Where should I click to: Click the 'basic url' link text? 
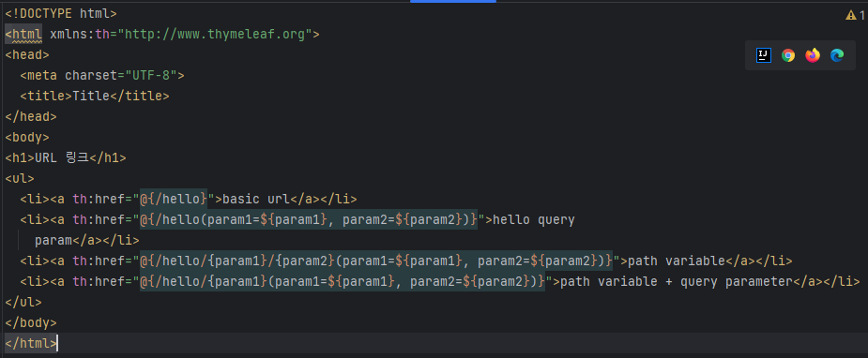pyautogui.click(x=256, y=199)
